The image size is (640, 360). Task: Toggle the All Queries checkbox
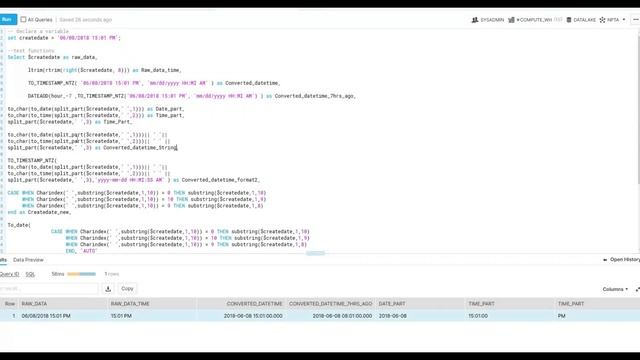click(23, 19)
